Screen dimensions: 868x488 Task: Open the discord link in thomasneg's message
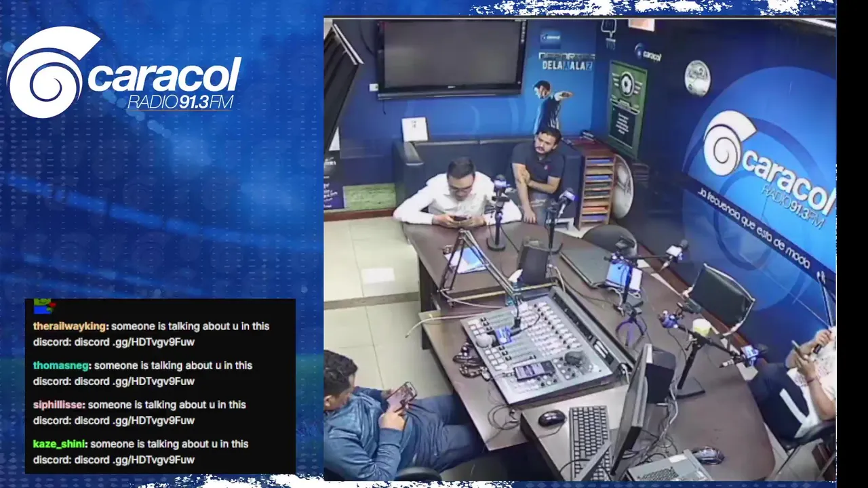click(134, 381)
